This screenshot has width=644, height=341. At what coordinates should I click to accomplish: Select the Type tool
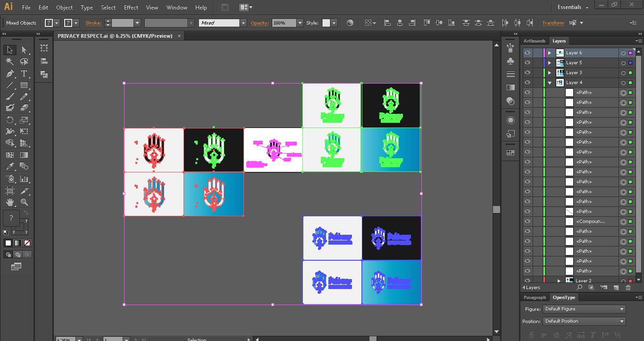click(x=24, y=74)
